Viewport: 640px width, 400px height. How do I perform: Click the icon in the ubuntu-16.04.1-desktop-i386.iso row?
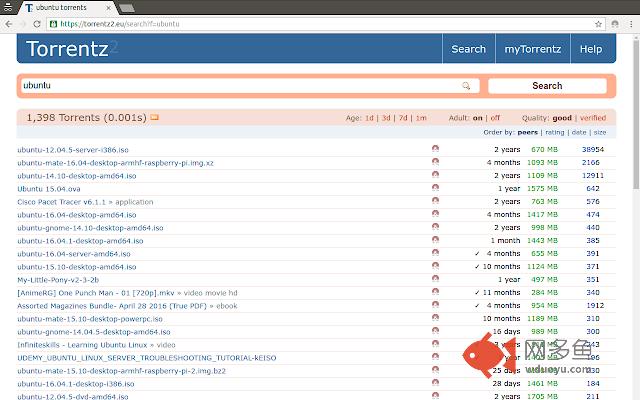[436, 383]
